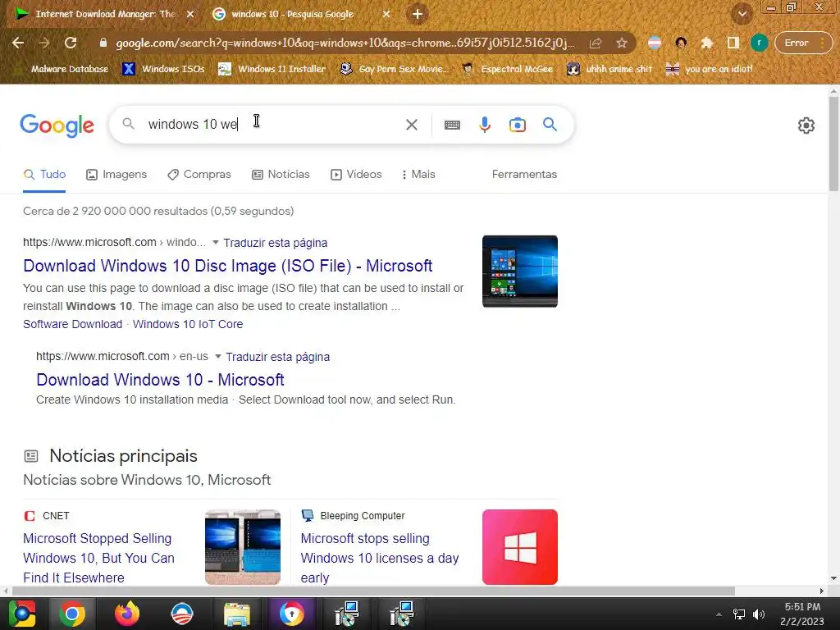Select the Tudo results tab
Viewport: 840px width, 630px height.
44,175
